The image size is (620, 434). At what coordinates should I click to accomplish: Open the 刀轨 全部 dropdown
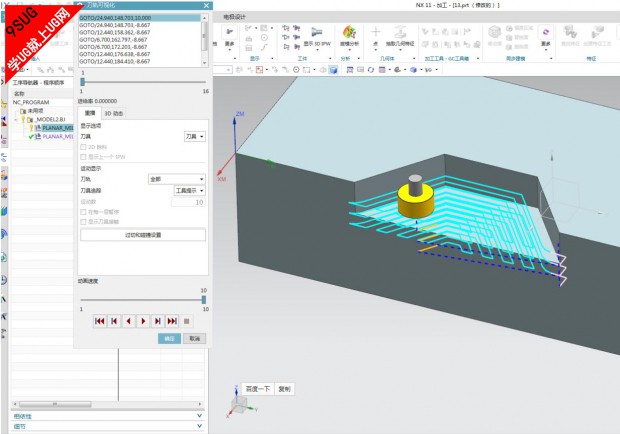coord(177,179)
